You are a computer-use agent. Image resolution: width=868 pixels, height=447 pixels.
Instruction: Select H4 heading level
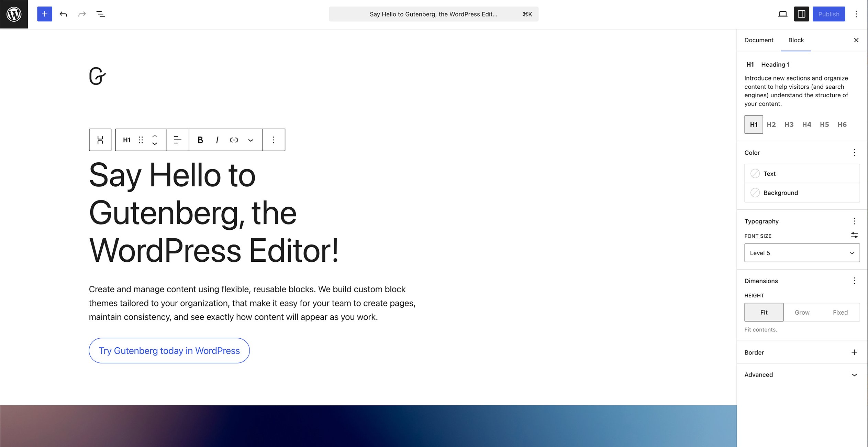click(807, 124)
